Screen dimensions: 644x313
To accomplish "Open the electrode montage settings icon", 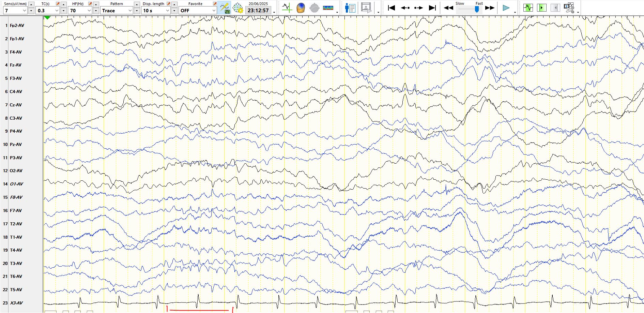I will point(237,8).
